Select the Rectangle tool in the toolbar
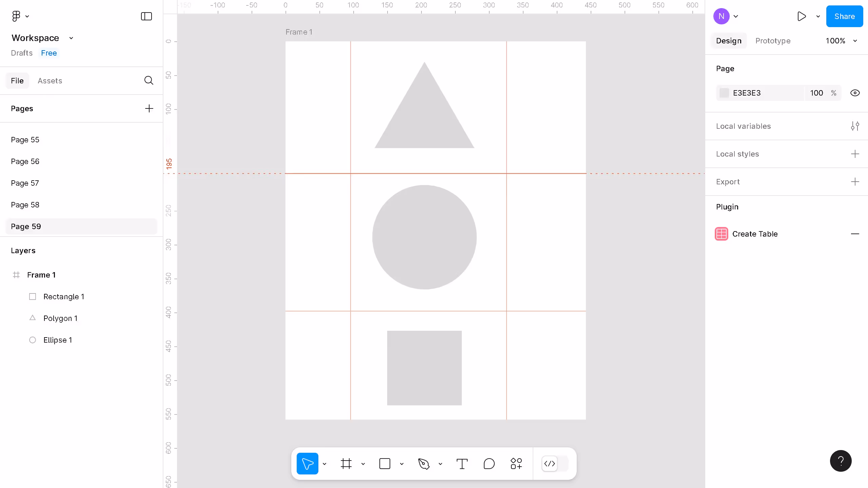The image size is (868, 488). coord(384,464)
